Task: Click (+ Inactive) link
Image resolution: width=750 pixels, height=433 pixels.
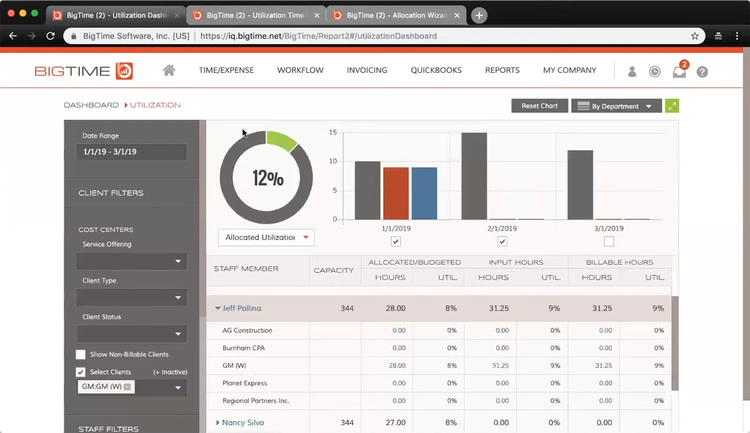Action: 170,372
